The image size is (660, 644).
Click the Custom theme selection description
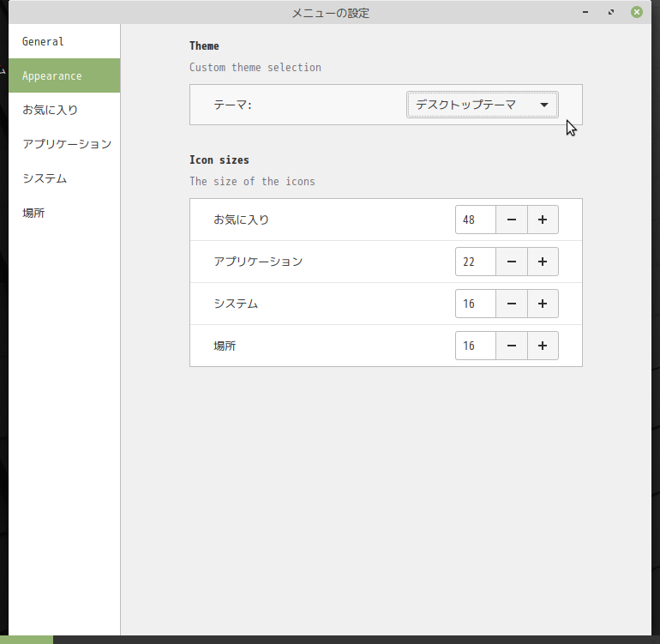255,68
